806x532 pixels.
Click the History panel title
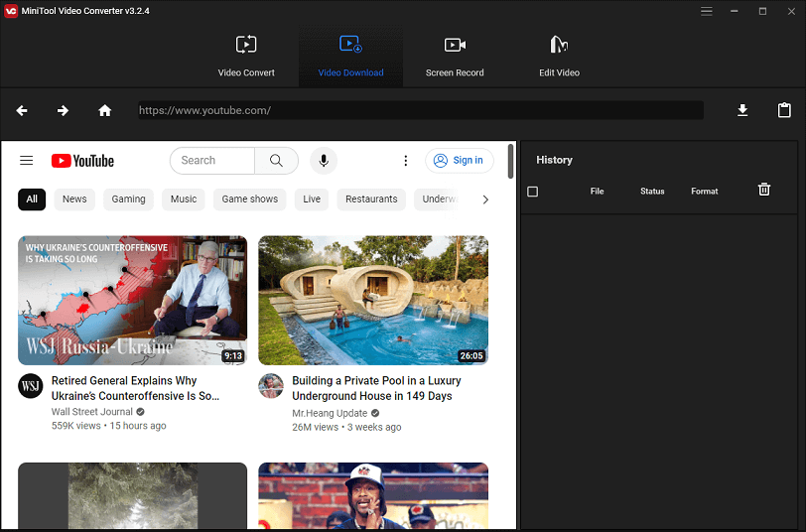(x=554, y=160)
